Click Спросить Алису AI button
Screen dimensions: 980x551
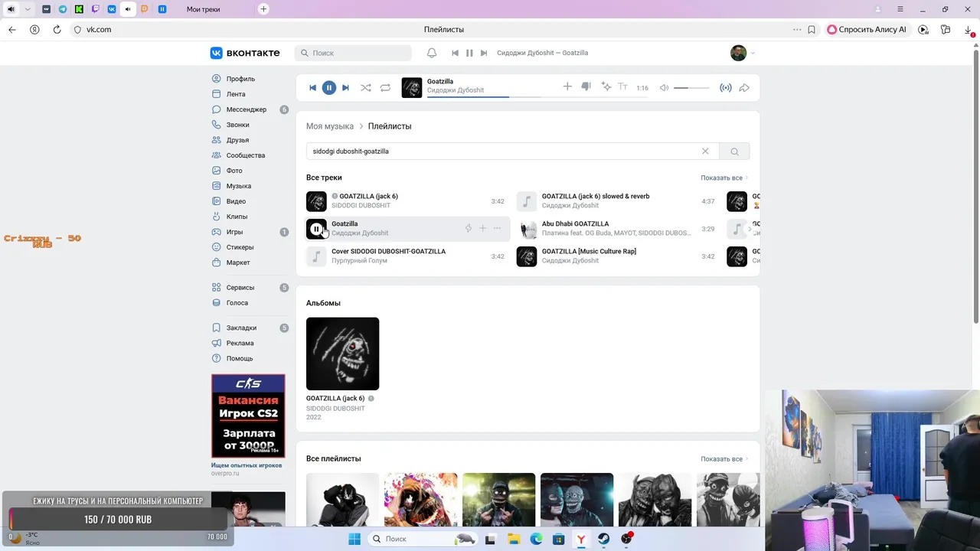867,29
